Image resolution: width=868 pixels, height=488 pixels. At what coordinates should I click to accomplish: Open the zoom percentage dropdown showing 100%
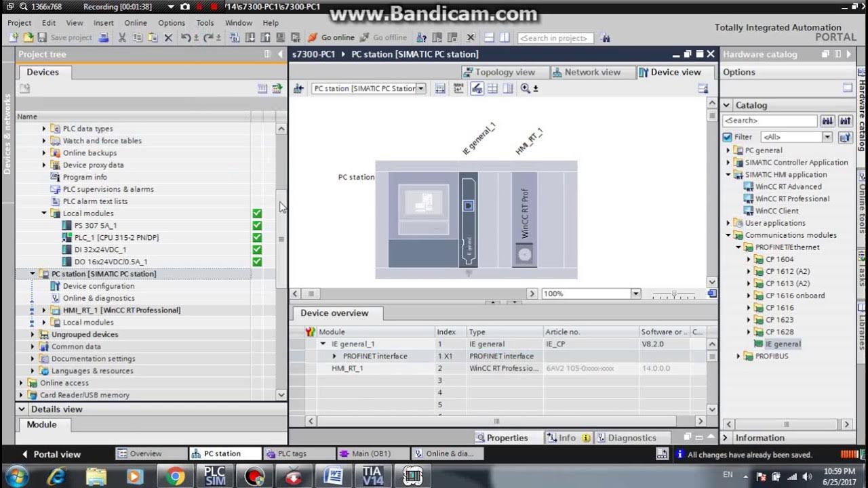[635, 293]
